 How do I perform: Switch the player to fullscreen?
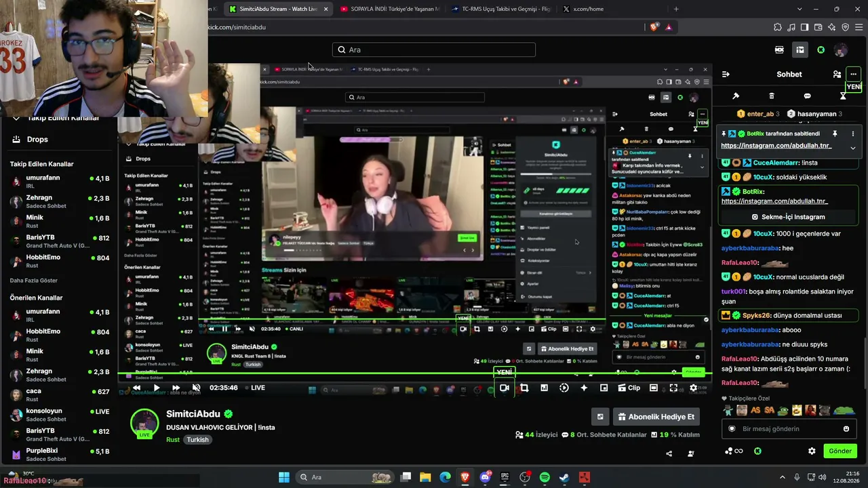point(673,388)
